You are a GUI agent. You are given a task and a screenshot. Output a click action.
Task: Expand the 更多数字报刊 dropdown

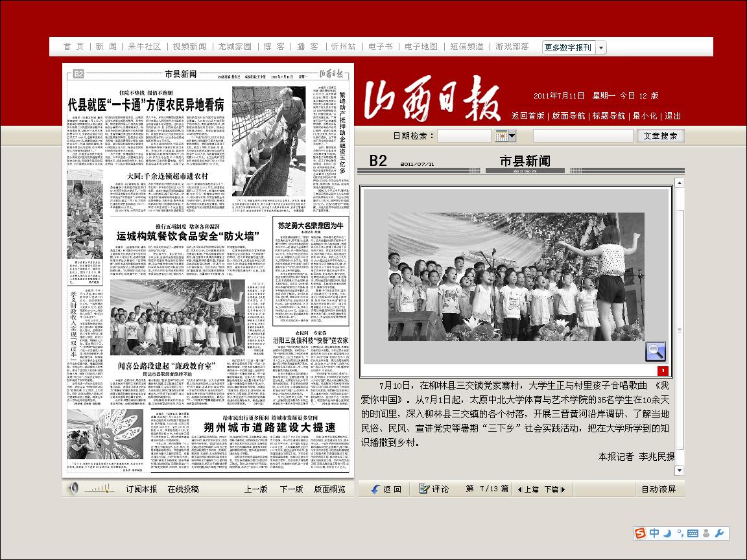[x=601, y=48]
